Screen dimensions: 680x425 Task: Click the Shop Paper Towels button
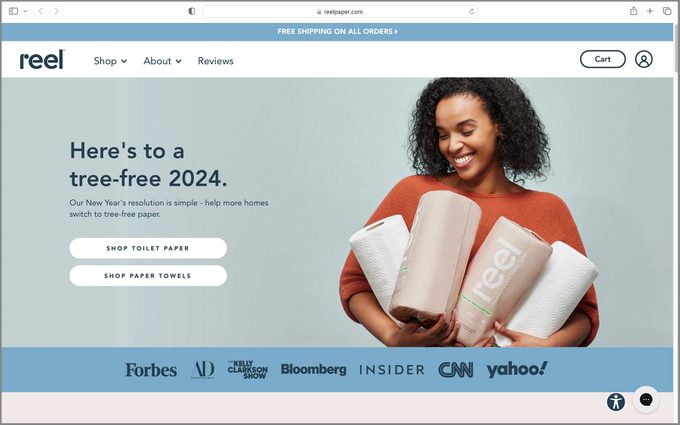[148, 276]
